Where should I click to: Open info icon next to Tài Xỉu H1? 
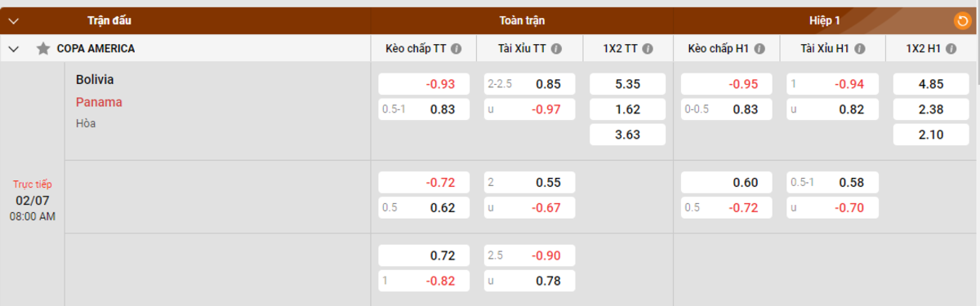tap(858, 49)
